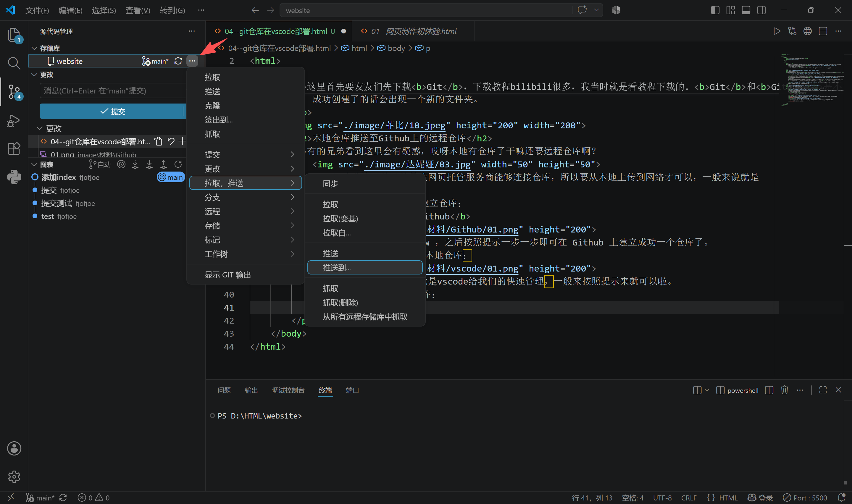Click the globe preview icon in editor toolbar
Viewport: 852px width, 504px height.
tap(808, 31)
